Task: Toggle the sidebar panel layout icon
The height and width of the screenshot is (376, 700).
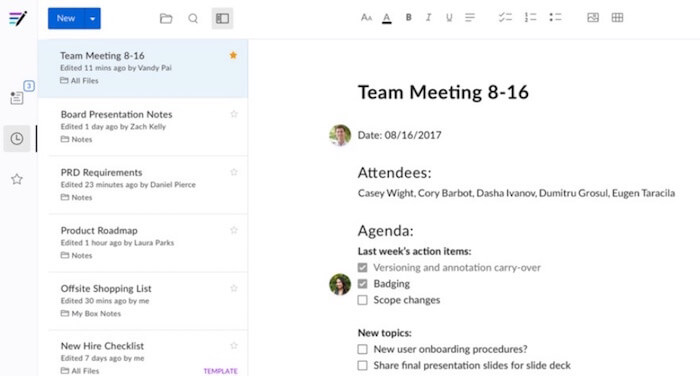Action: point(222,18)
